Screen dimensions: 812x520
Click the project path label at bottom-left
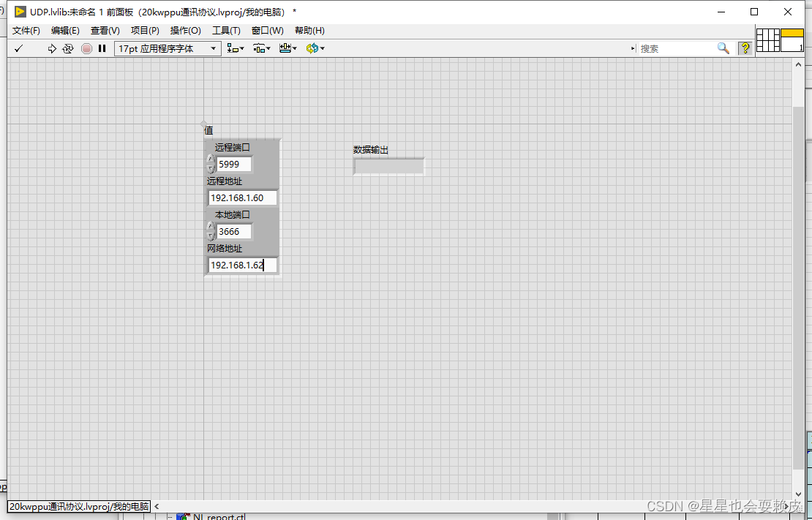click(x=79, y=507)
